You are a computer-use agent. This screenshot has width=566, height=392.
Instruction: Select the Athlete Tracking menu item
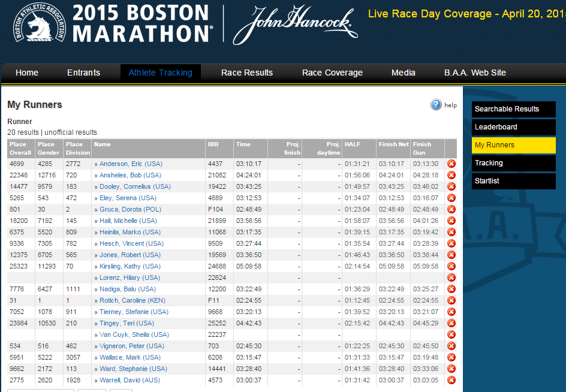(x=160, y=73)
